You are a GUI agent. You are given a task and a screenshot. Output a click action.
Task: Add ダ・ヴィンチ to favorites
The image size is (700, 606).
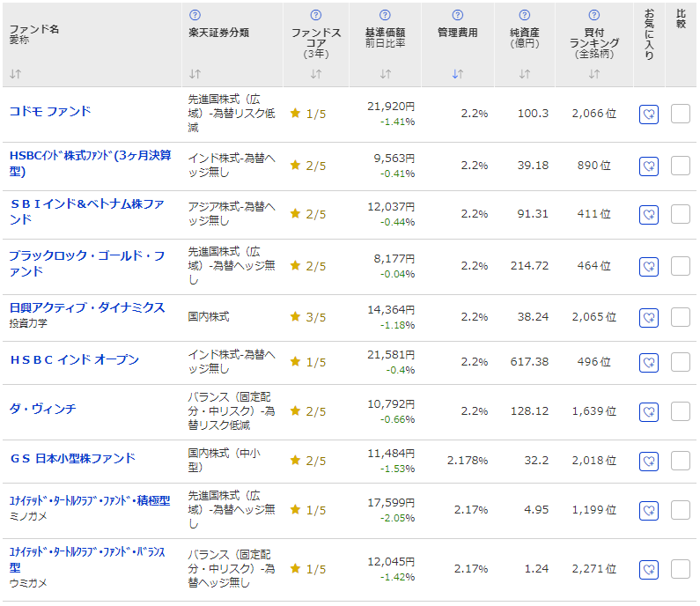point(649,411)
